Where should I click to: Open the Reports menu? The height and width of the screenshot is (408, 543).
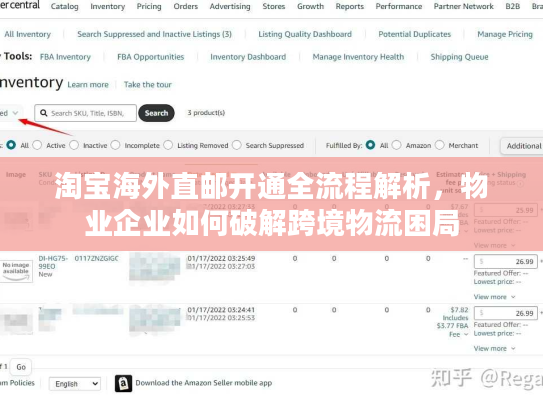[350, 6]
